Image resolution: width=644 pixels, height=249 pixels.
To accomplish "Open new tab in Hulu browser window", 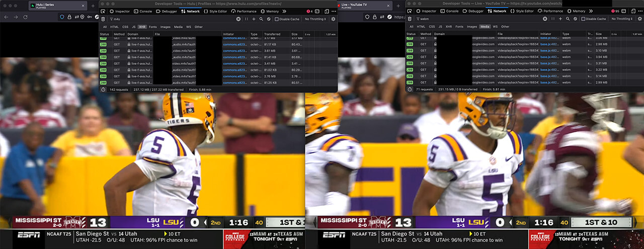I will (93, 6).
